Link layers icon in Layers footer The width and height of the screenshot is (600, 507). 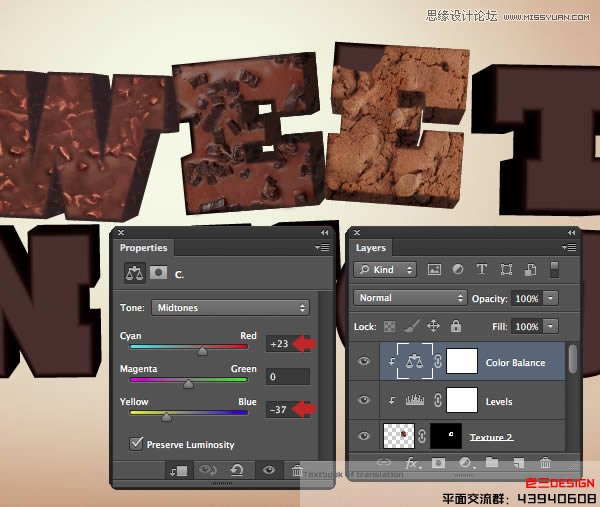[384, 462]
